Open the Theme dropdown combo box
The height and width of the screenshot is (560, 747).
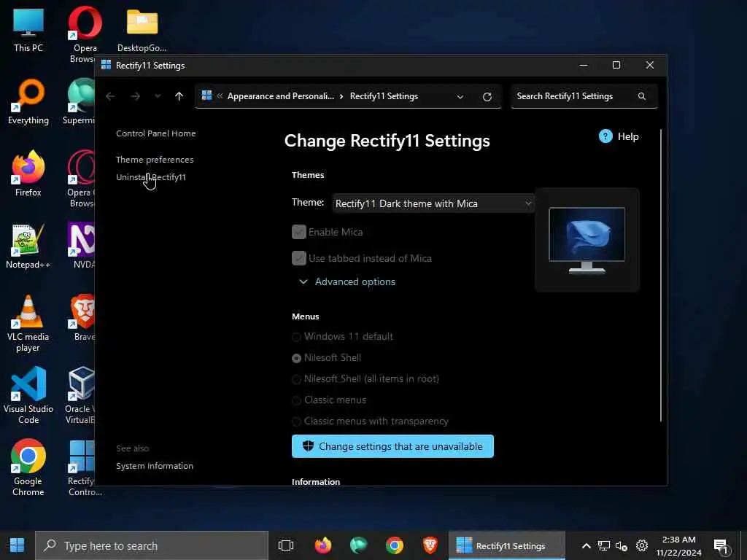[x=433, y=203]
